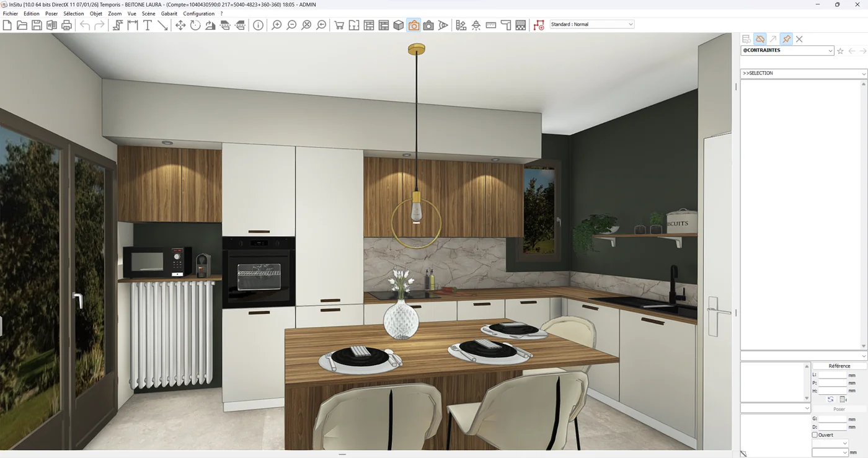This screenshot has height=458, width=868.
Task: Click the side panel back arrow icon
Action: [x=852, y=51]
